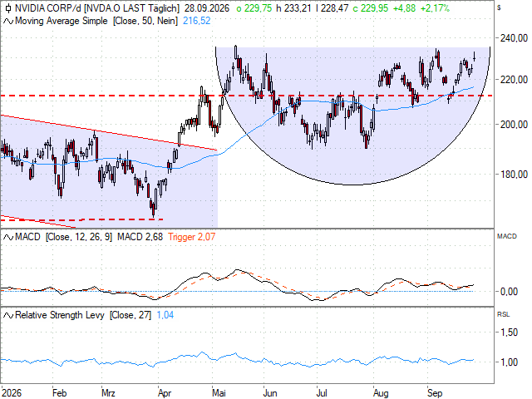
Task: Click the 1,50 level on RSL axis
Action: [x=509, y=332]
